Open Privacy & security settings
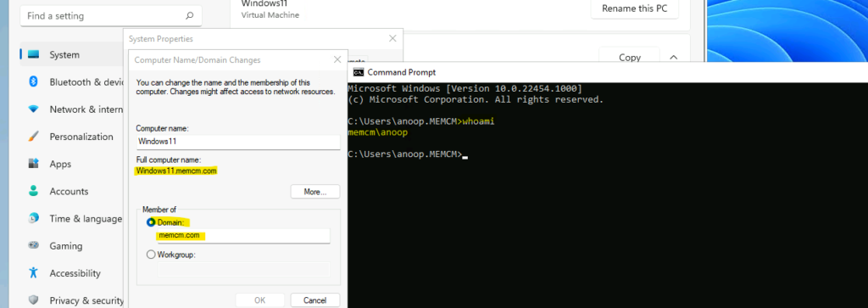Screen dimensions: 868x308 pos(72,300)
